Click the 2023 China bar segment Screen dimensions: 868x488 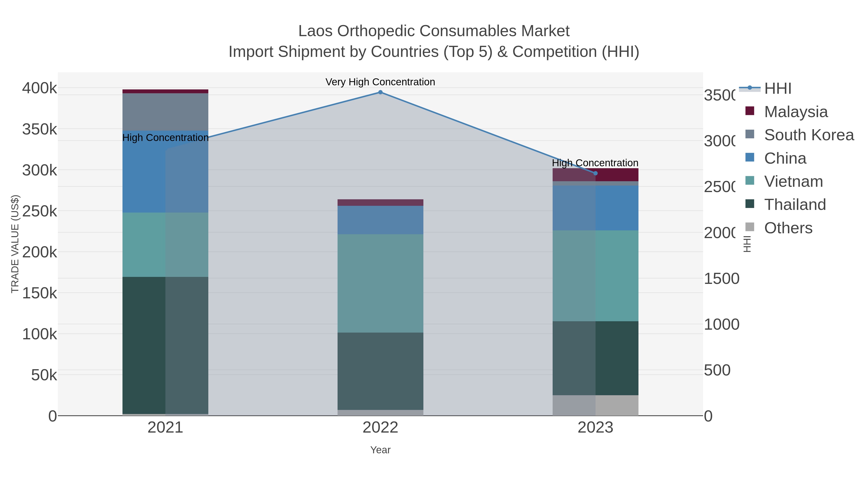(595, 208)
